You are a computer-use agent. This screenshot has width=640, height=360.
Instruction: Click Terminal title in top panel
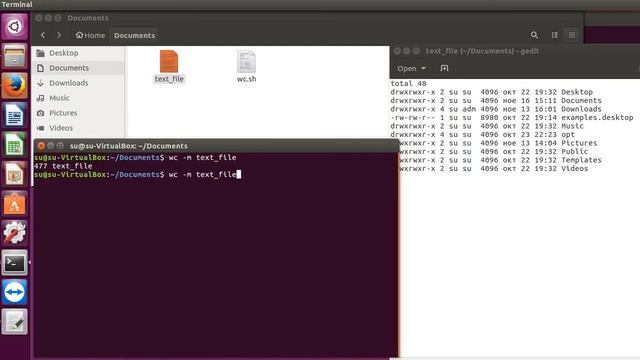[17, 4]
